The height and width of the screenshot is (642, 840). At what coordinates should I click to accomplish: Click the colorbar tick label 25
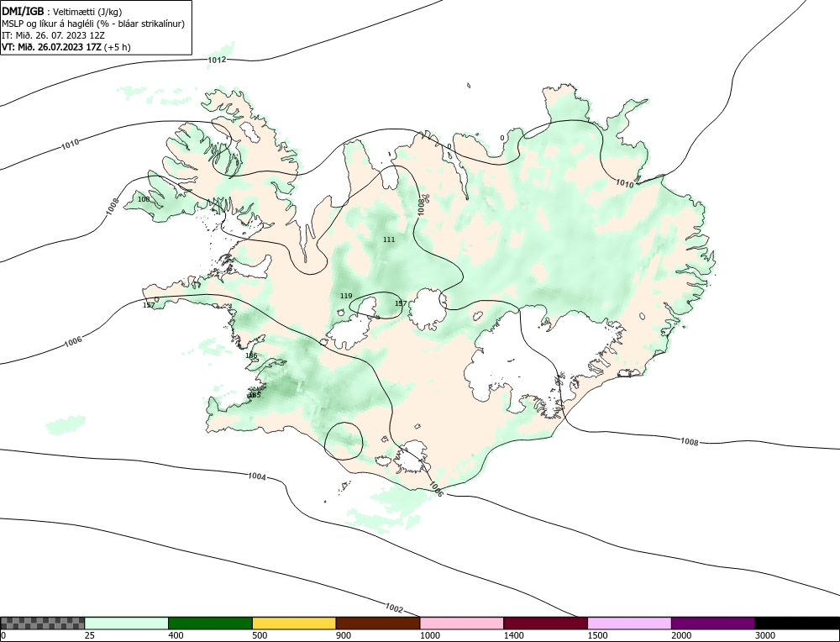point(90,635)
